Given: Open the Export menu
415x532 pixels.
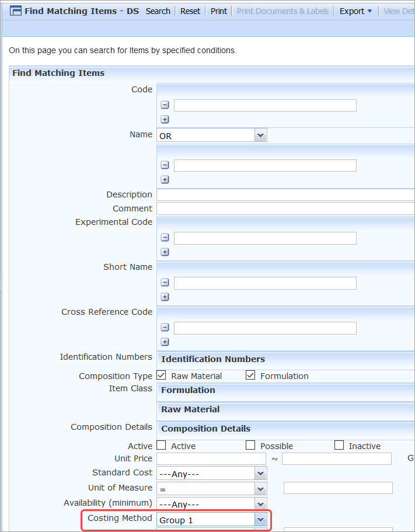Looking at the screenshot, I should pyautogui.click(x=355, y=11).
